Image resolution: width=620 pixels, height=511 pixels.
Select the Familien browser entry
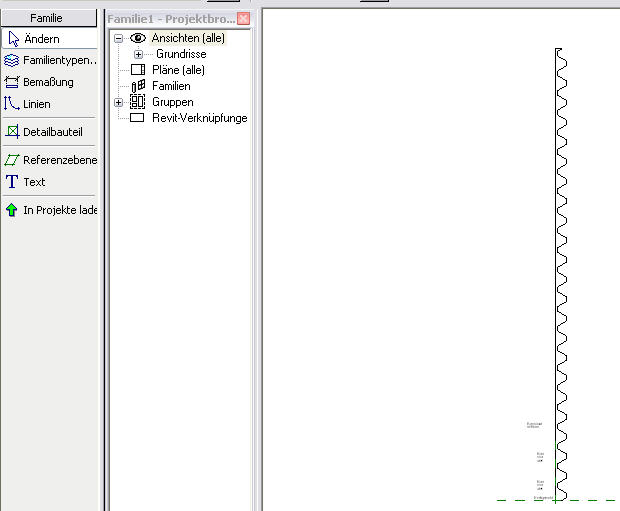tap(171, 86)
